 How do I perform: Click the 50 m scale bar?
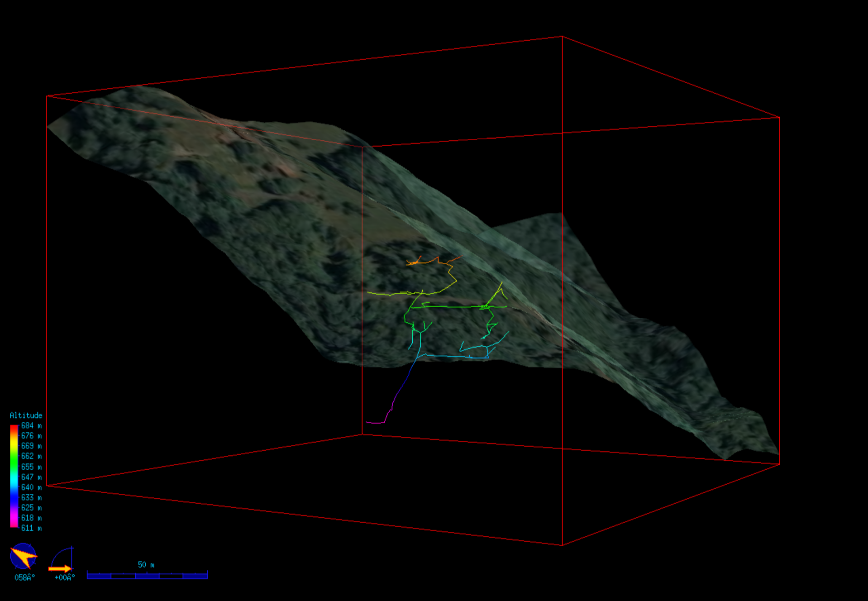147,575
